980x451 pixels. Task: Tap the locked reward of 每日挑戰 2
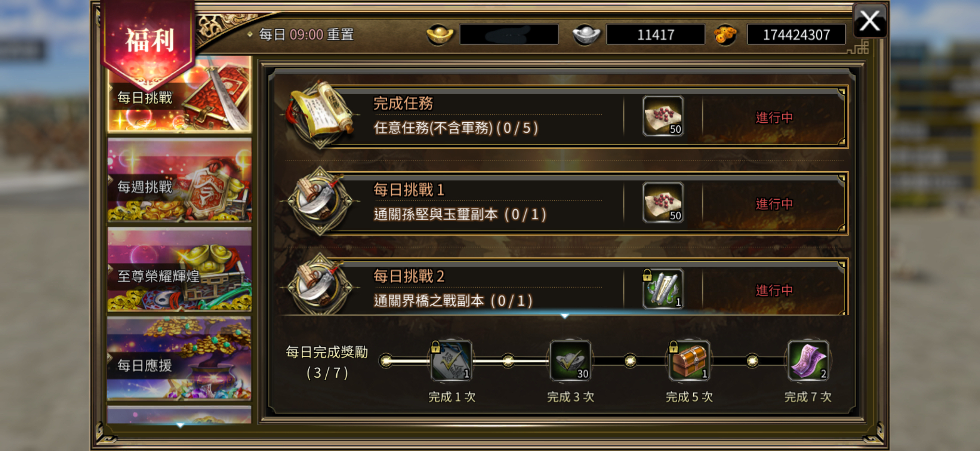[663, 289]
